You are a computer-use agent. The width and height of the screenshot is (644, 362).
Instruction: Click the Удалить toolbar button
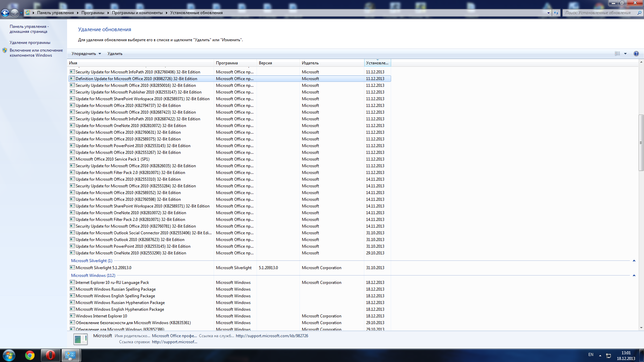click(x=115, y=54)
